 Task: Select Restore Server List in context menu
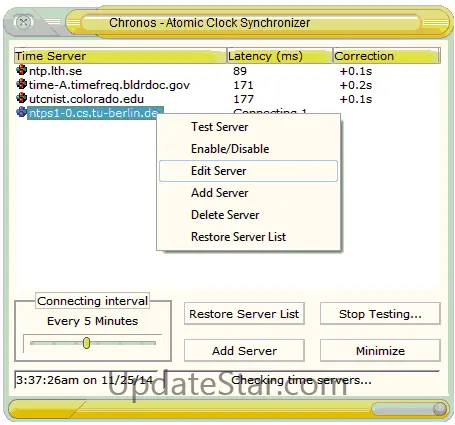pos(248,237)
